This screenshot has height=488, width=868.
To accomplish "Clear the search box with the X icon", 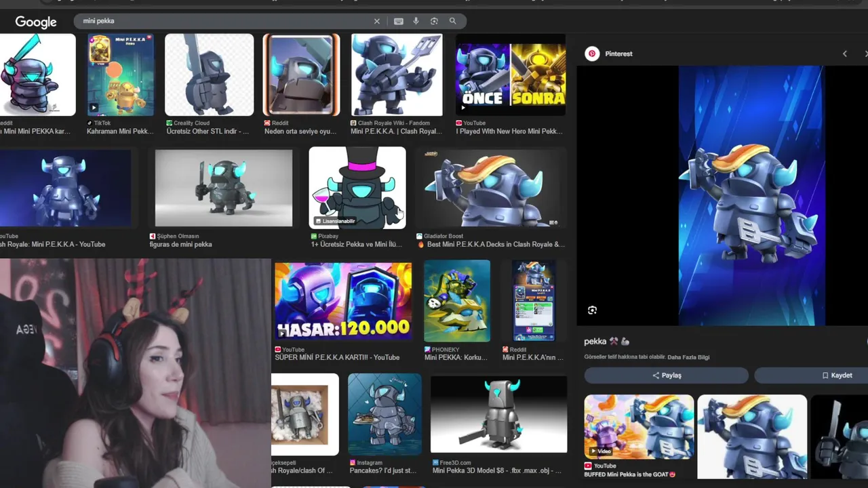I will [x=377, y=21].
